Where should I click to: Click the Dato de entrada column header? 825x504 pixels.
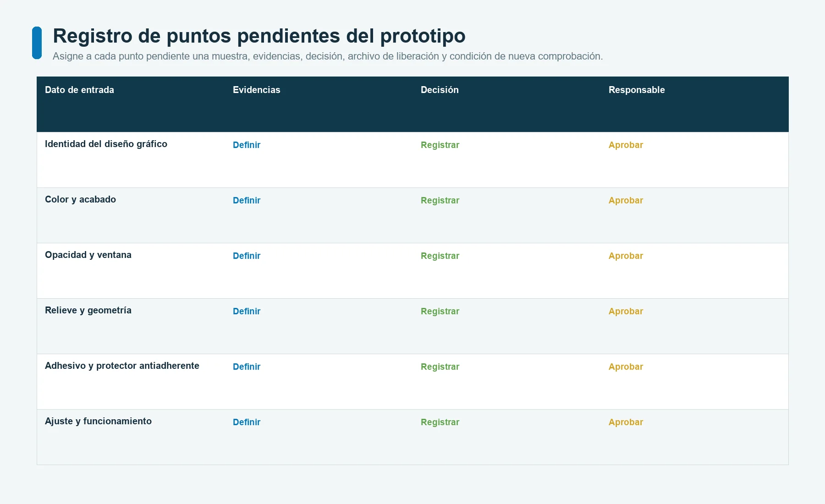pyautogui.click(x=79, y=90)
